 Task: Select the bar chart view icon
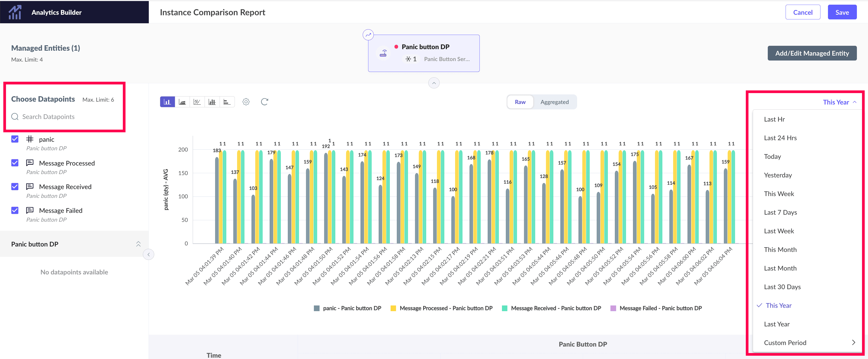167,102
